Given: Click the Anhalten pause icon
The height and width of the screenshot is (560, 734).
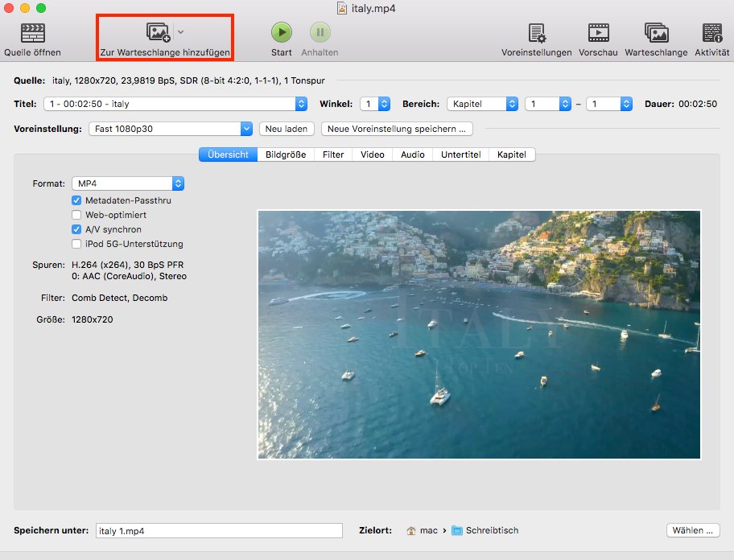Looking at the screenshot, I should pyautogui.click(x=320, y=33).
